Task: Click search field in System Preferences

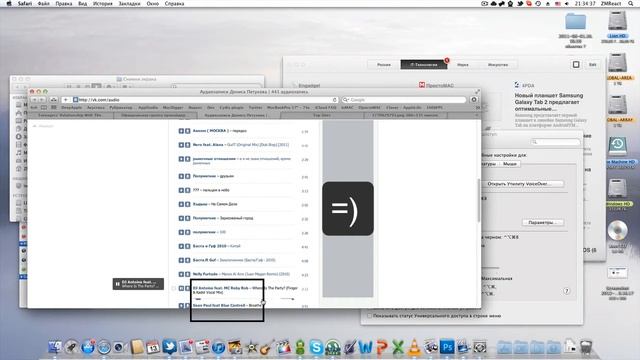Action: (556, 142)
